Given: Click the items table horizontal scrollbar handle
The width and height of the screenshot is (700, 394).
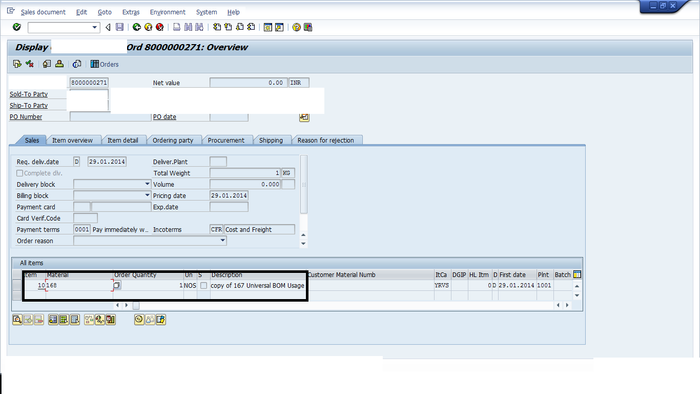Looking at the screenshot, I should coord(136,306).
